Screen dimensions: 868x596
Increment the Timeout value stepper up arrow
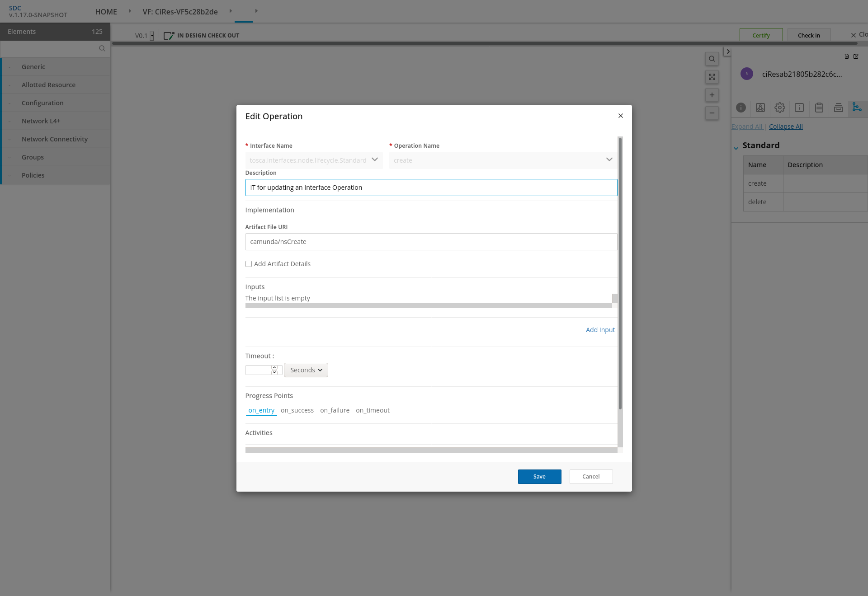coord(274,367)
